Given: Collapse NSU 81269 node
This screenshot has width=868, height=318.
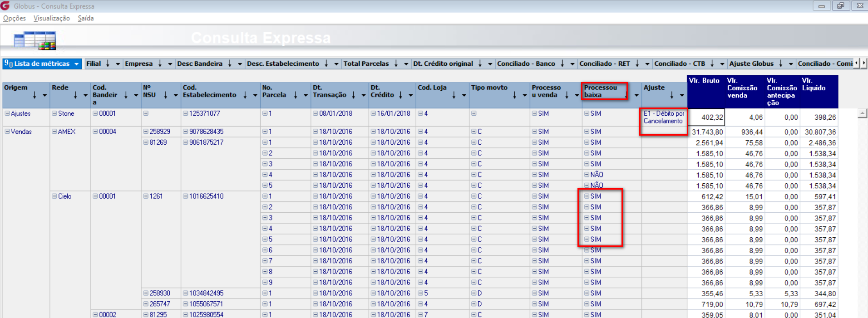Looking at the screenshot, I should (x=146, y=142).
